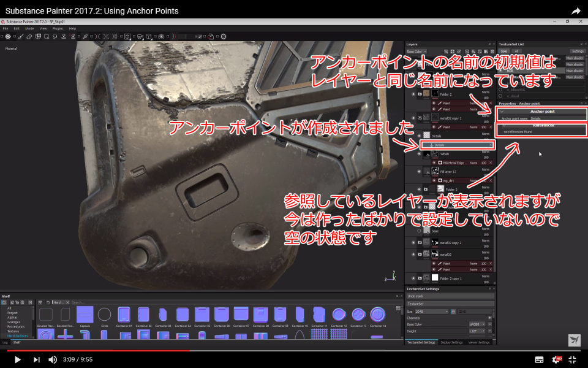
Task: Click Substance Source icon in toolbar
Action: [x=224, y=36]
